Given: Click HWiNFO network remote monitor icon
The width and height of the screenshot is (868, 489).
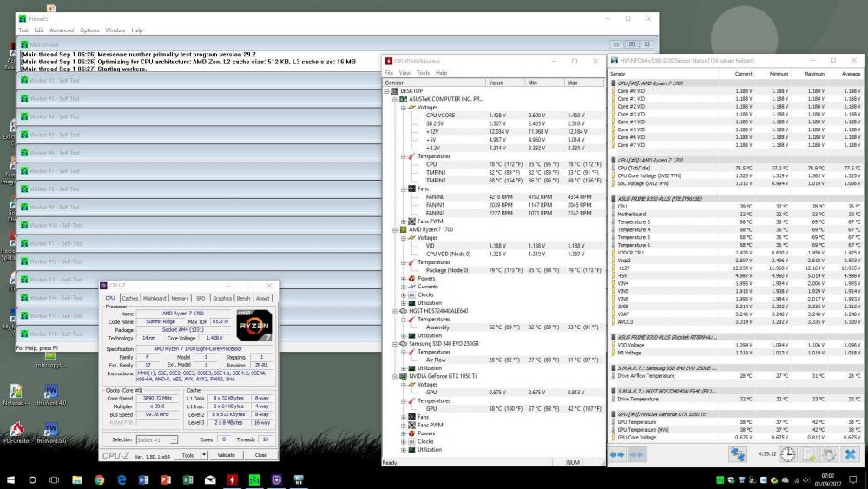Looking at the screenshot, I should 739,454.
